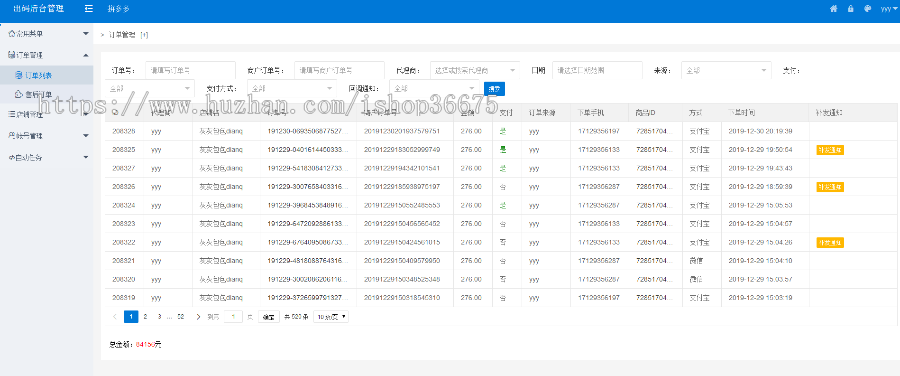Screen dimensions: 900x376
Task: Click 补发通知 button in row 208326
Action: [x=830, y=187]
